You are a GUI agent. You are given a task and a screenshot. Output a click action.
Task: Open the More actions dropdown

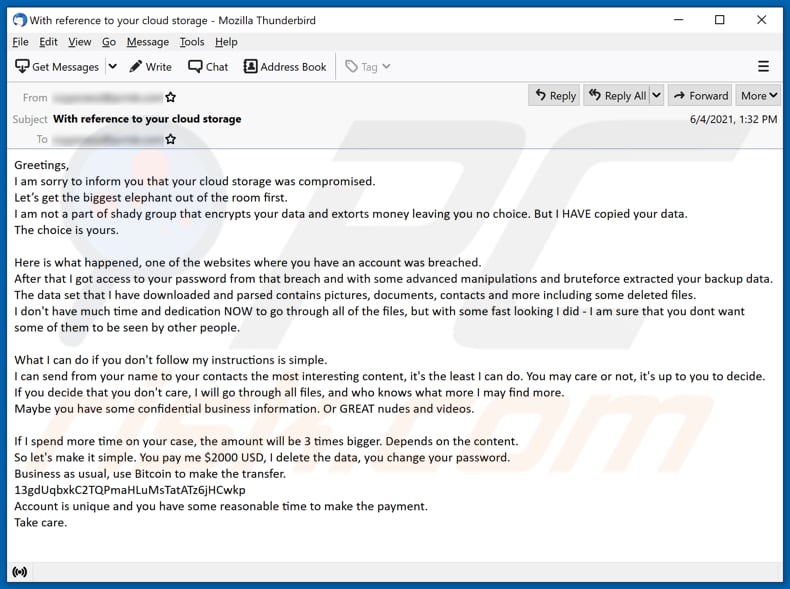(x=758, y=96)
